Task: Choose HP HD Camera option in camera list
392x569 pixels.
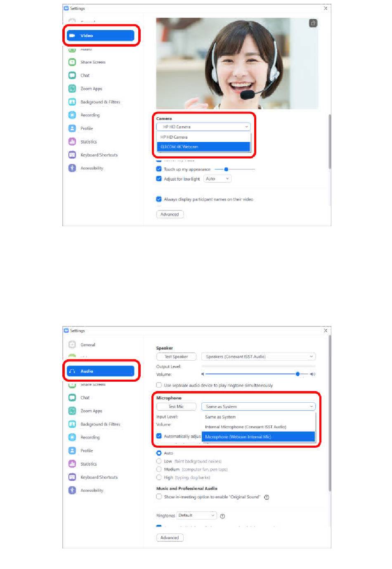Action: coord(203,137)
